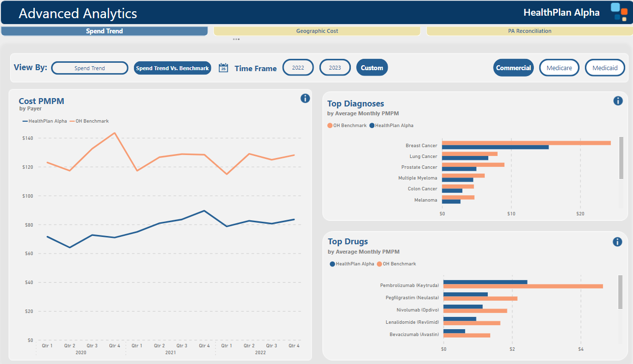This screenshot has width=633, height=364.
Task: Click the Top Drugs vertical scrollbar thumb
Action: (x=620, y=292)
